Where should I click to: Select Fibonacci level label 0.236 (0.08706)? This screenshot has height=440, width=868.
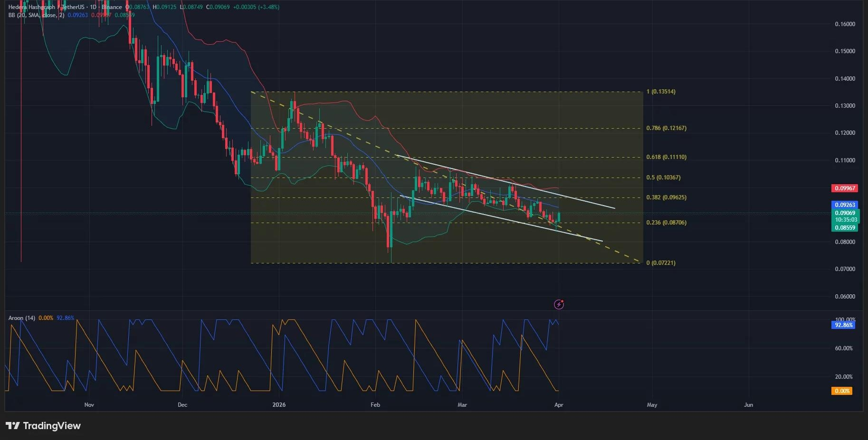pyautogui.click(x=667, y=223)
